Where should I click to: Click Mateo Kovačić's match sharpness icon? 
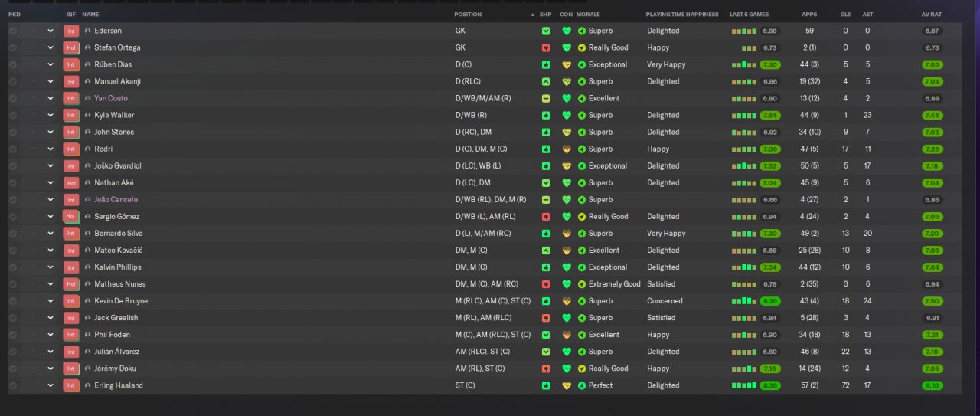(x=546, y=251)
